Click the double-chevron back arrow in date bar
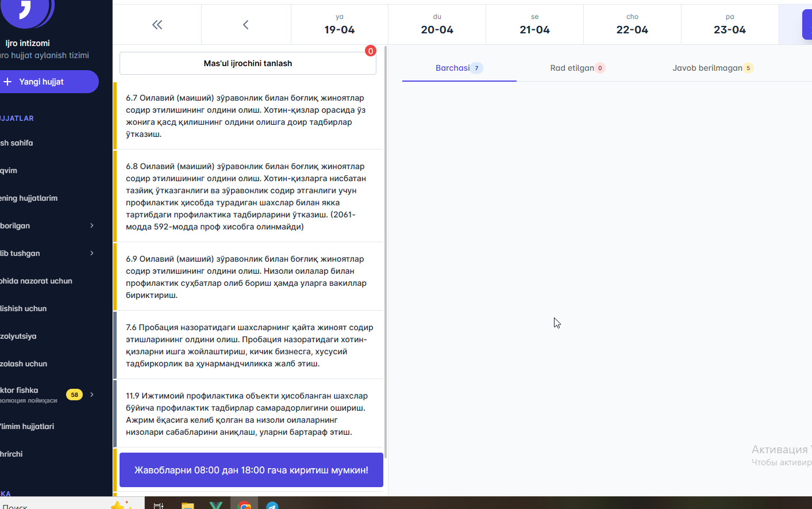Image resolution: width=812 pixels, height=509 pixels. tap(157, 24)
